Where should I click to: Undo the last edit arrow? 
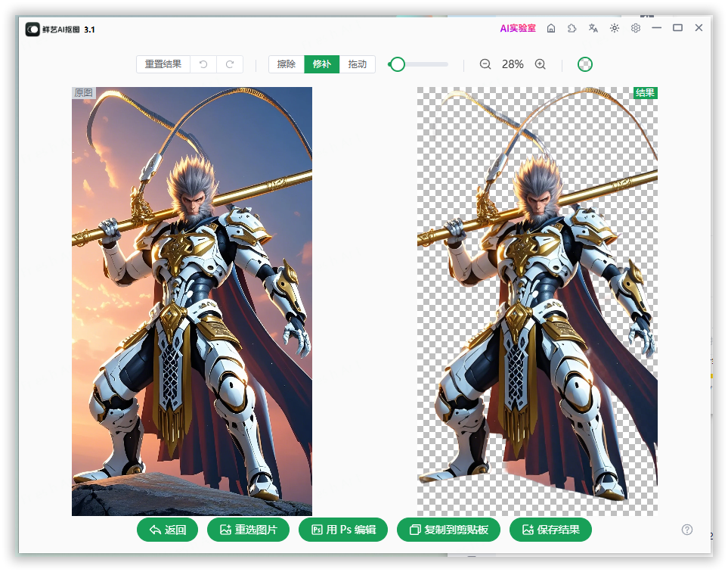click(x=203, y=64)
